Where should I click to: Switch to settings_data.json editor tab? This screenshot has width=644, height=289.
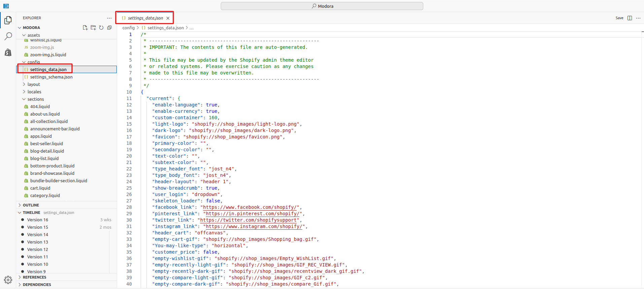pos(145,18)
